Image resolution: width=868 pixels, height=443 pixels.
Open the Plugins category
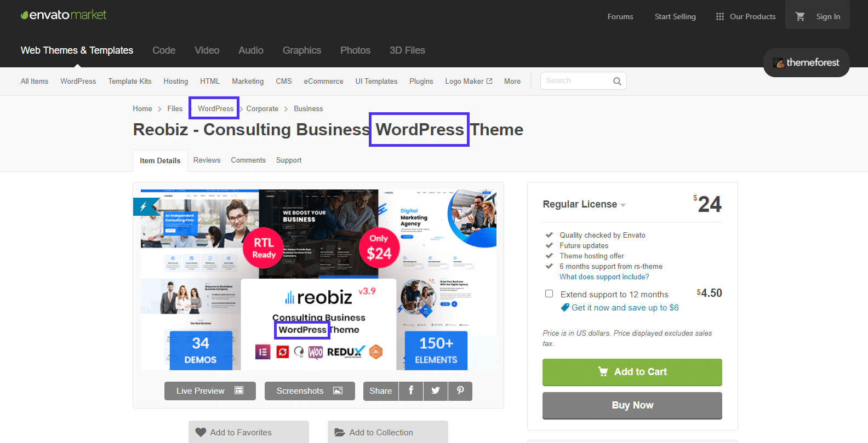point(421,81)
